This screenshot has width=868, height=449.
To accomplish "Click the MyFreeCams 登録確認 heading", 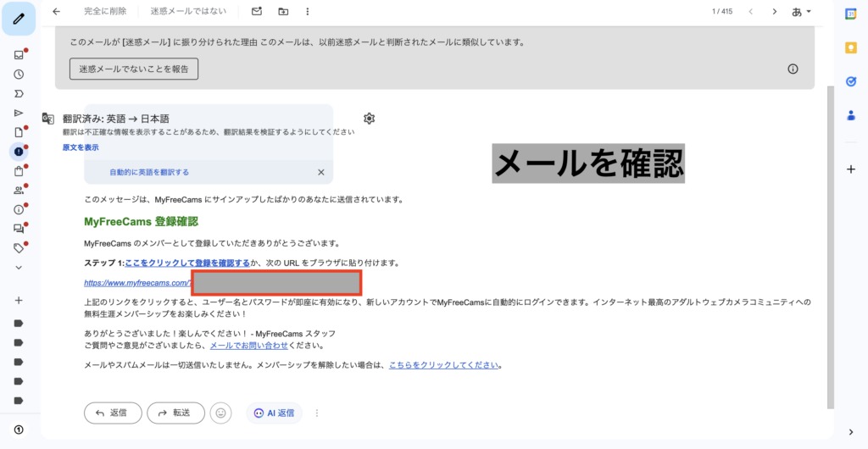I will (142, 222).
